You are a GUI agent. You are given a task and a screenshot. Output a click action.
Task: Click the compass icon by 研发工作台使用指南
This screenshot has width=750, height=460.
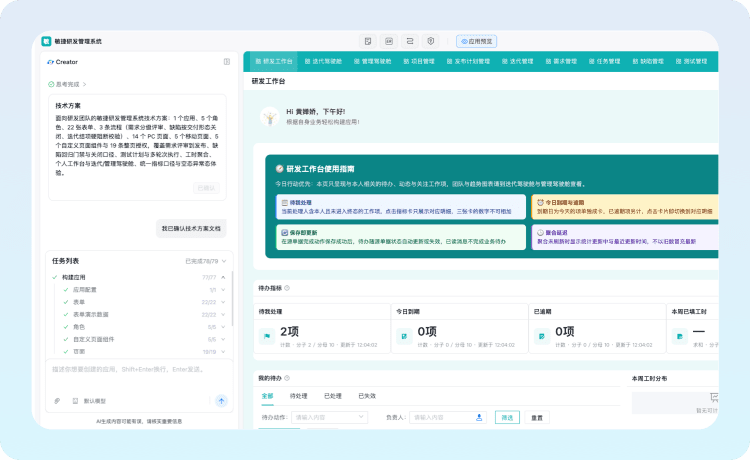pos(279,169)
